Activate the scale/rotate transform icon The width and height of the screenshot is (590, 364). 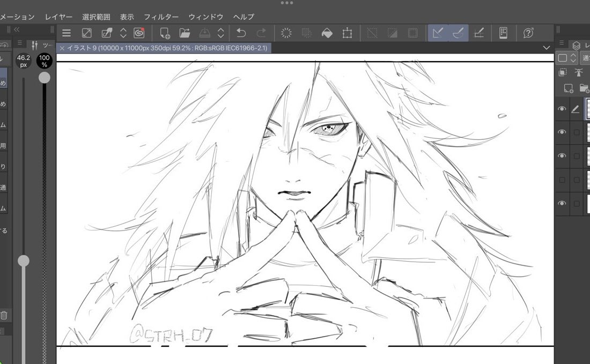(348, 33)
